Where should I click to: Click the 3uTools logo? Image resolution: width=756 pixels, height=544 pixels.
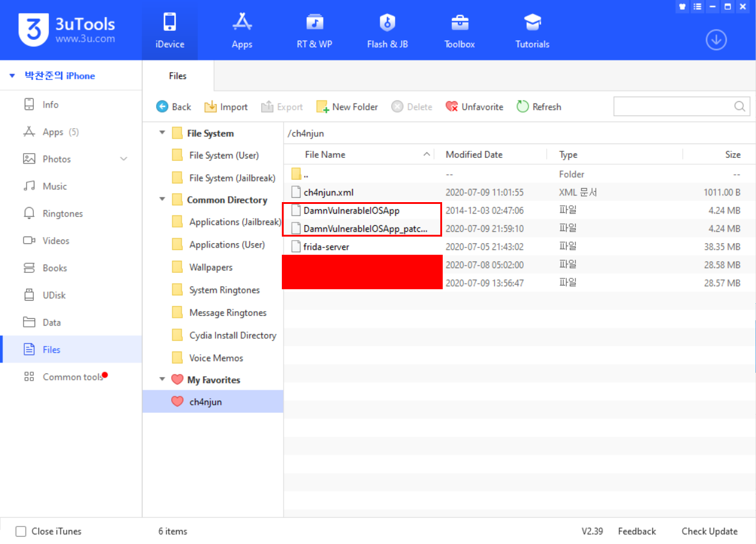(x=67, y=29)
